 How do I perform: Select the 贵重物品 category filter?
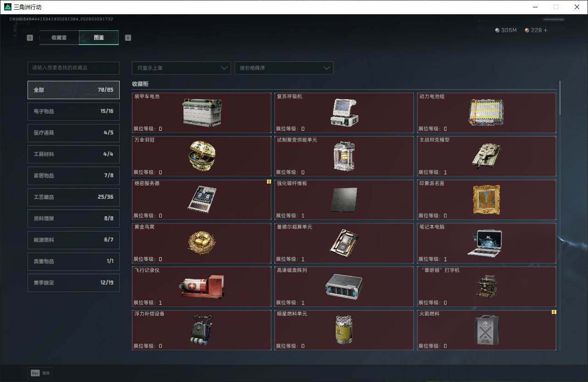[73, 261]
